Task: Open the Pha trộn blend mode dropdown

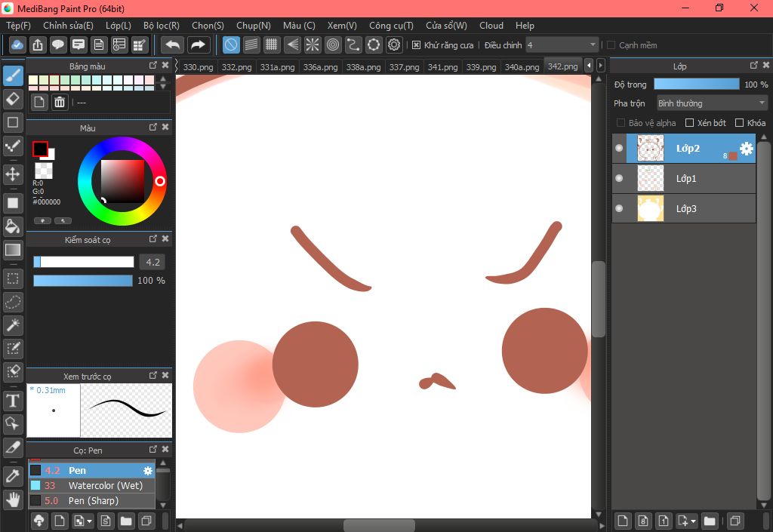Action: pos(712,103)
